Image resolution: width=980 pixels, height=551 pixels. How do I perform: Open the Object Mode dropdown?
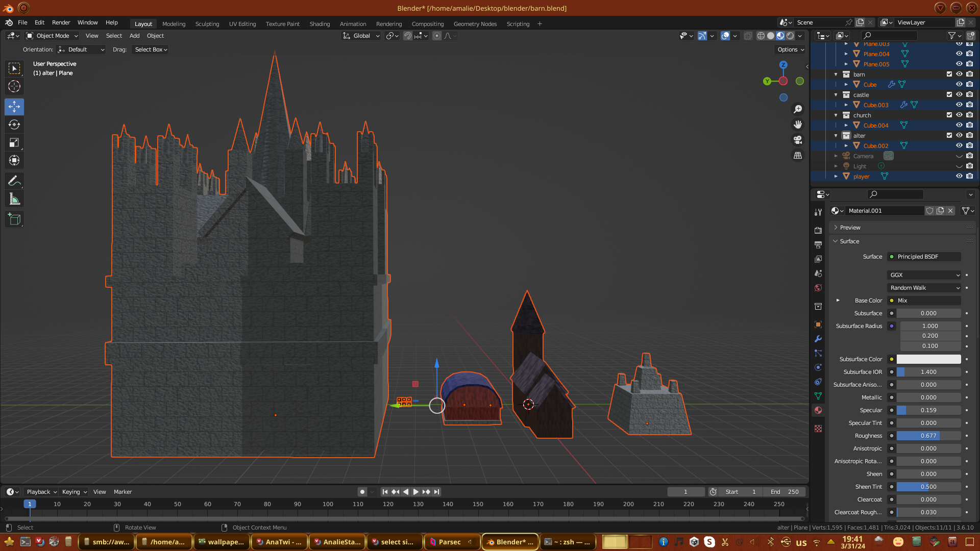coord(52,36)
